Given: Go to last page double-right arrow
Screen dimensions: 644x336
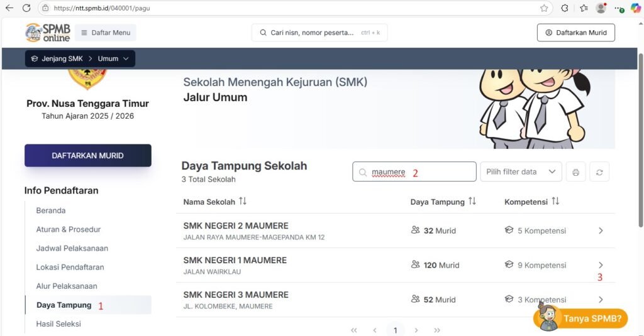Looking at the screenshot, I should coord(437,330).
